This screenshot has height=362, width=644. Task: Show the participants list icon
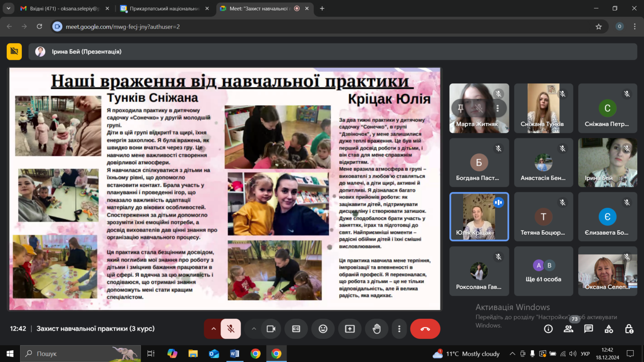(x=569, y=329)
